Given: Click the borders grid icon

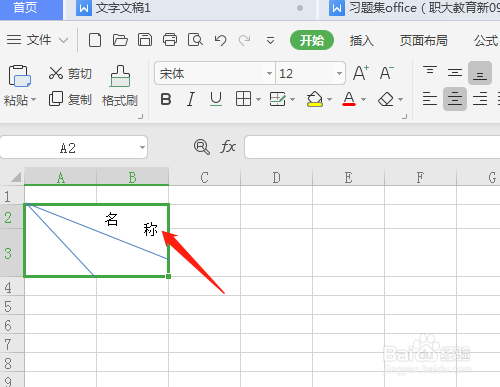Looking at the screenshot, I should pos(243,99).
